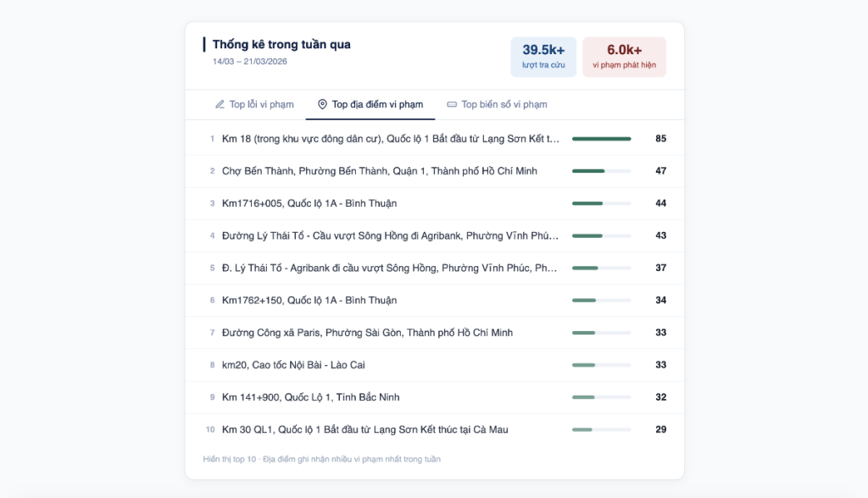
Task: Click the 39.5k+ lượt tra cứu badge
Action: pyautogui.click(x=543, y=57)
